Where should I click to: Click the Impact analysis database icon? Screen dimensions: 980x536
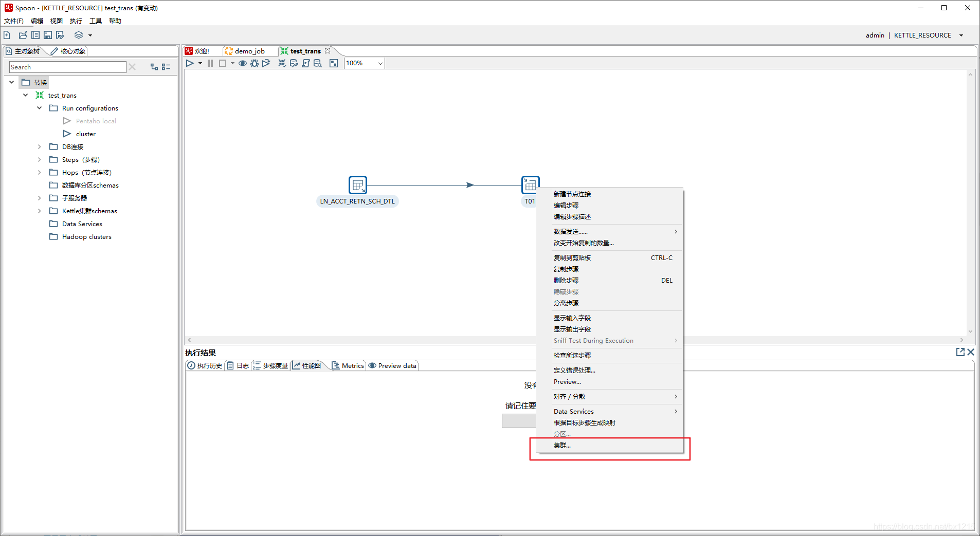(294, 63)
